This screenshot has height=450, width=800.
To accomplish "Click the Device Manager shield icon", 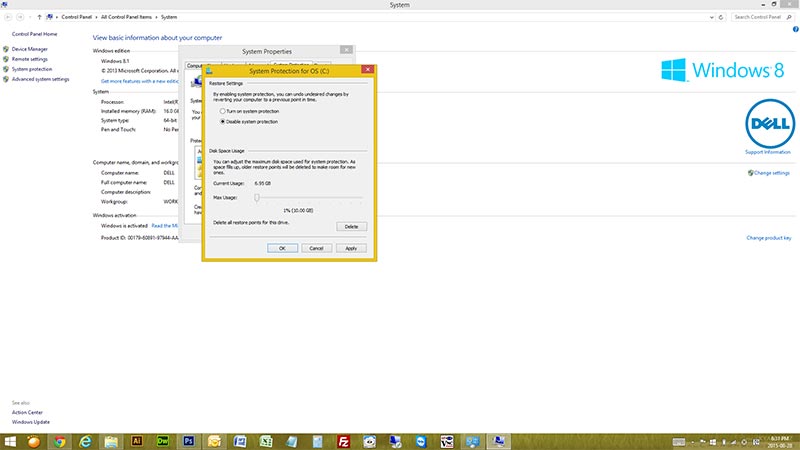I will 6,49.
